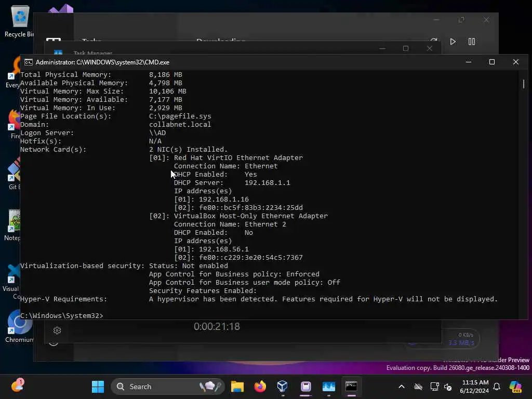The width and height of the screenshot is (532, 399).
Task: Open Copilot preview icon on taskbar
Action: tap(516, 387)
